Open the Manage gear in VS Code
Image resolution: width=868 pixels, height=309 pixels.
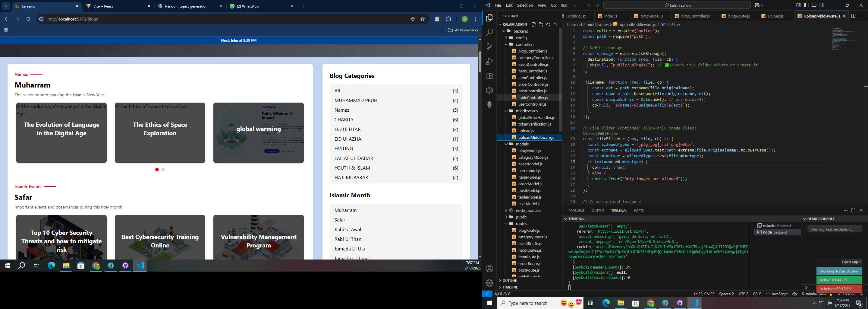coord(489,283)
